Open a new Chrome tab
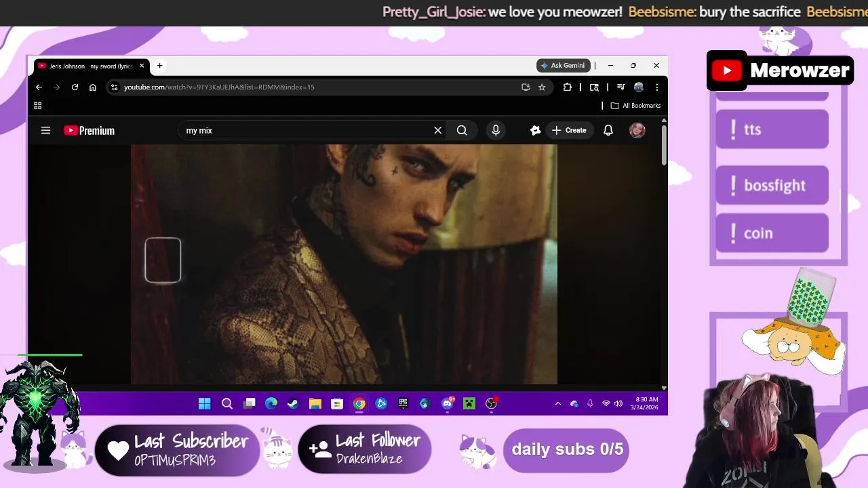Viewport: 868px width, 488px height. pos(159,66)
